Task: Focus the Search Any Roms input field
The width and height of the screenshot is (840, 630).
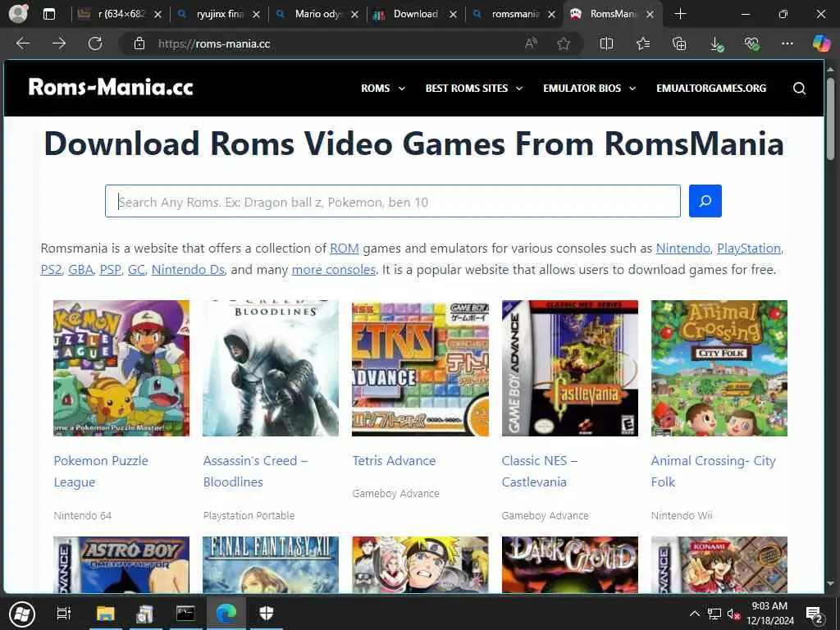Action: (x=393, y=201)
